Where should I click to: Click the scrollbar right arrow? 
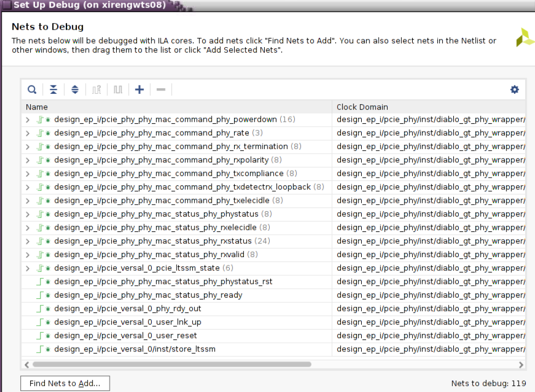point(521,365)
